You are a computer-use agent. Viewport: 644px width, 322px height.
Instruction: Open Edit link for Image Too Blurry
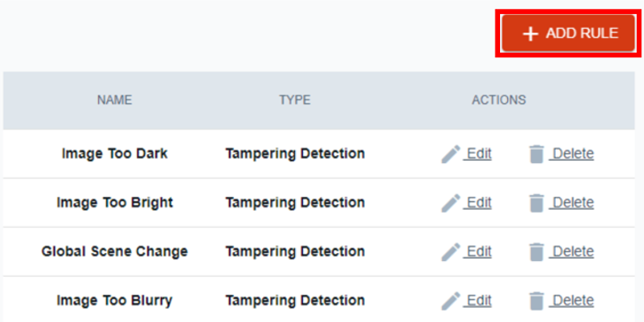pos(478,300)
